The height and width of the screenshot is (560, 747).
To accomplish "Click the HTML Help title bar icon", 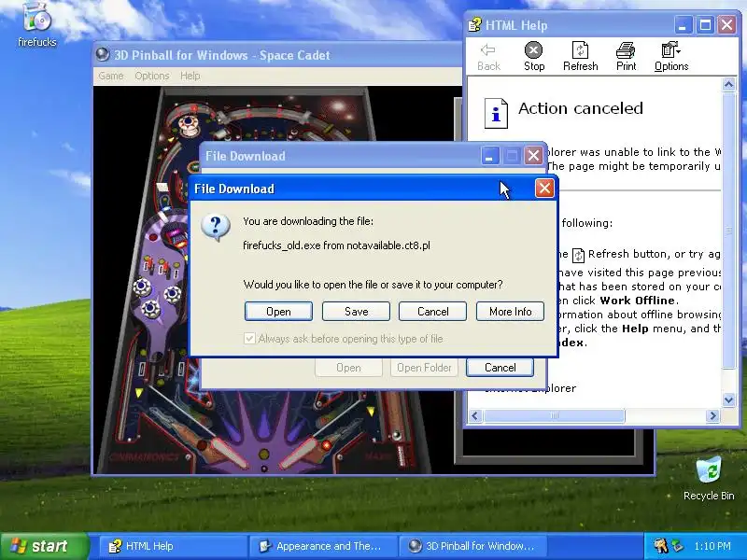I will (475, 25).
